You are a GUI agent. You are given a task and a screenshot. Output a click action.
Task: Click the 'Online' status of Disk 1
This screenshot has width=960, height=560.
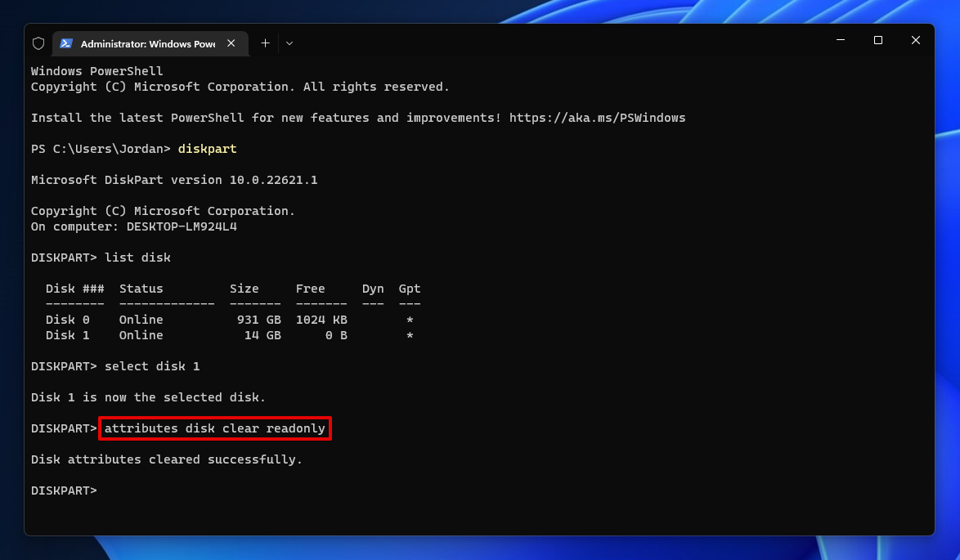coord(141,335)
